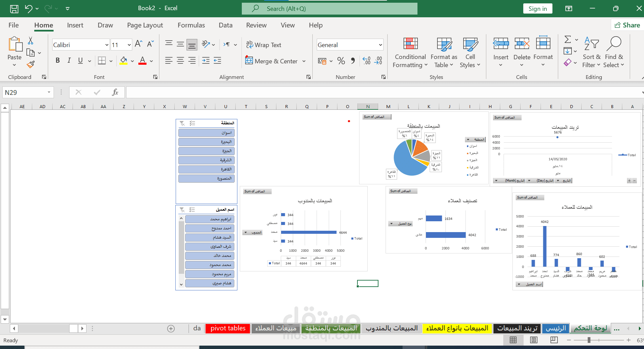Toggle multi-select on اسم العميل slicer
The height and width of the screenshot is (349, 644).
[x=192, y=210]
